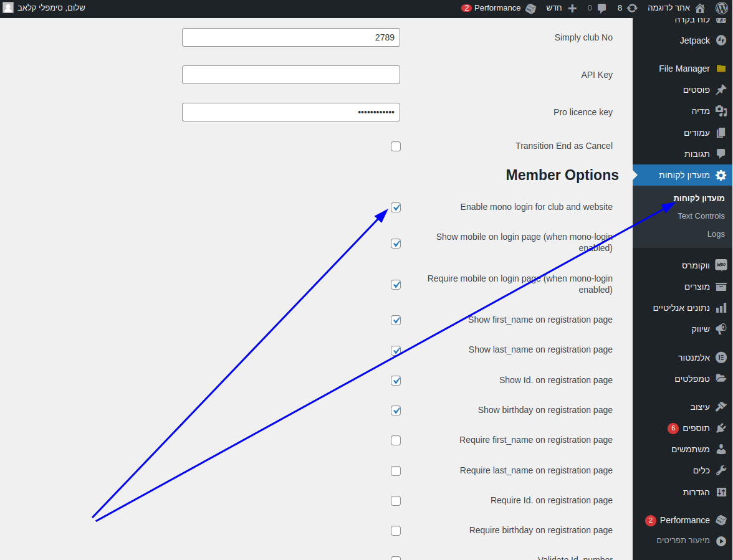Uncheck Enable mono login for club
The image size is (733, 560).
pyautogui.click(x=396, y=207)
